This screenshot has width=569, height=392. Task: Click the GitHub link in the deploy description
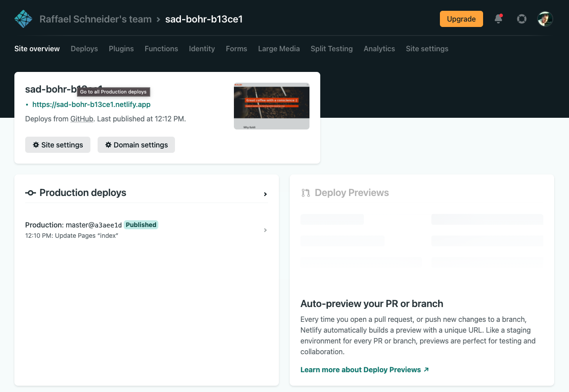tap(81, 119)
